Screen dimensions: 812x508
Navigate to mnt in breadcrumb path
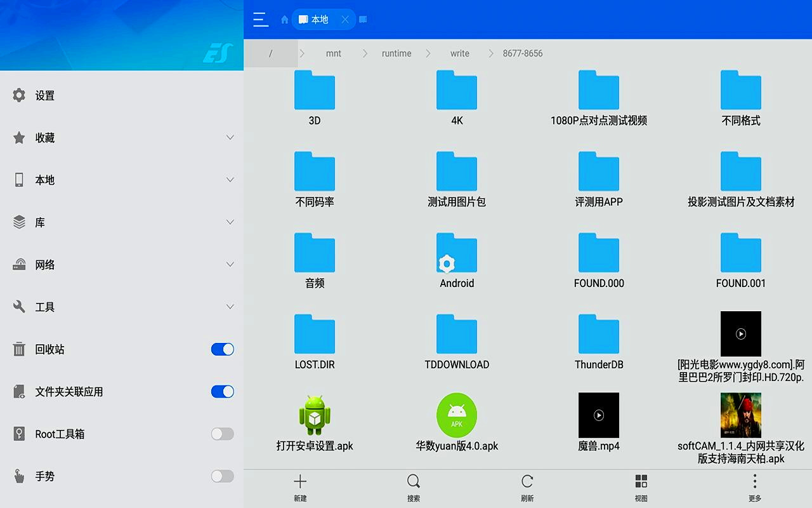[334, 53]
